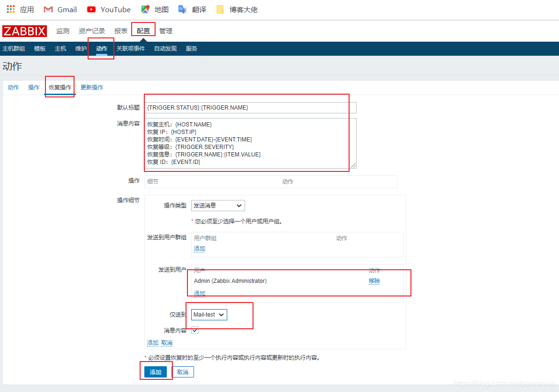This screenshot has height=392, width=559.
Task: Open the 应用 apps grid icon
Action: point(11,9)
